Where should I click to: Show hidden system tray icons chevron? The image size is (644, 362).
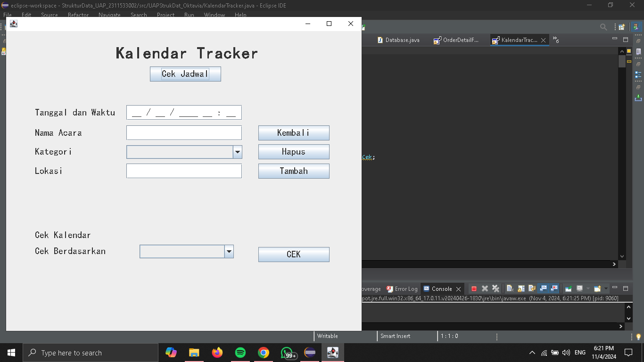pos(532,353)
